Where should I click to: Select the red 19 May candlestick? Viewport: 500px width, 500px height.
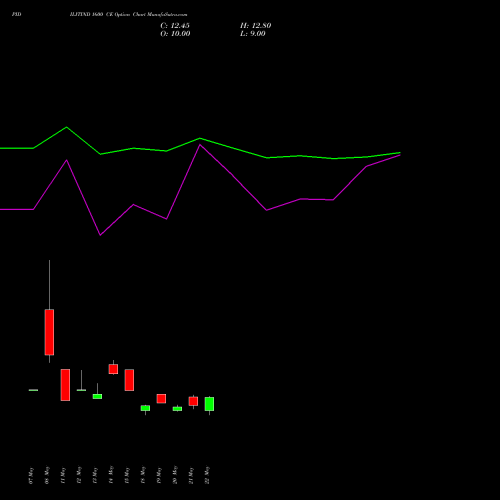161,399
